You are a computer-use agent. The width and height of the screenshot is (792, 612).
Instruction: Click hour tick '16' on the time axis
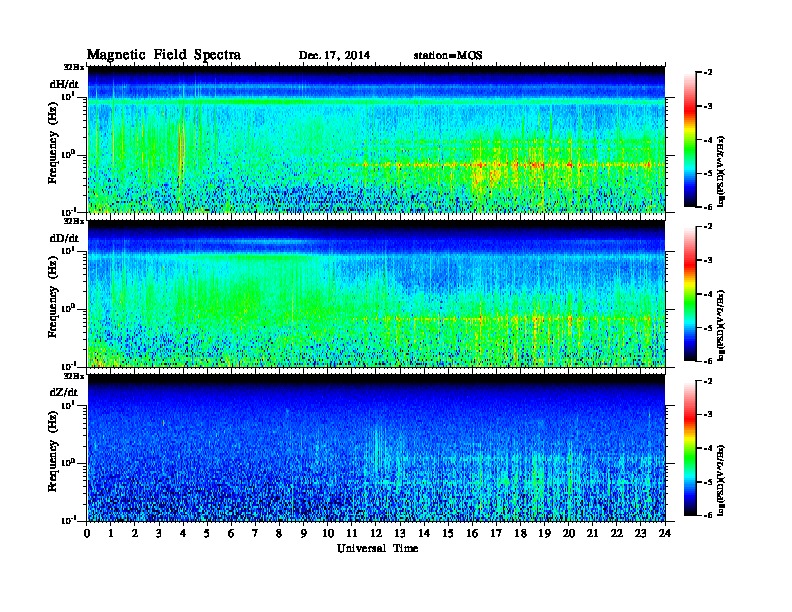click(472, 534)
